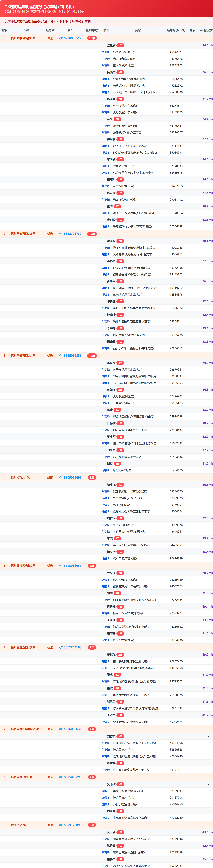
Task: Click the 商家 column header
Action: click(138, 30)
